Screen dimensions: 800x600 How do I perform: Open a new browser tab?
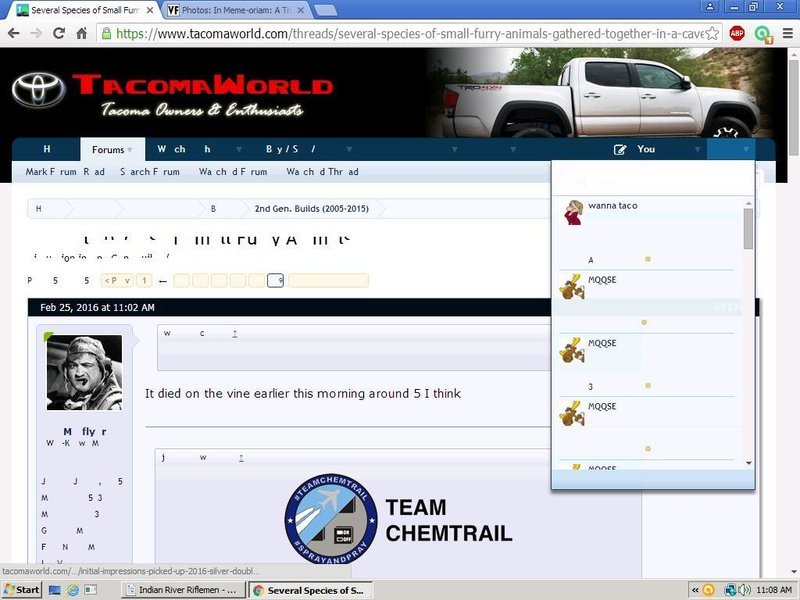coord(324,10)
